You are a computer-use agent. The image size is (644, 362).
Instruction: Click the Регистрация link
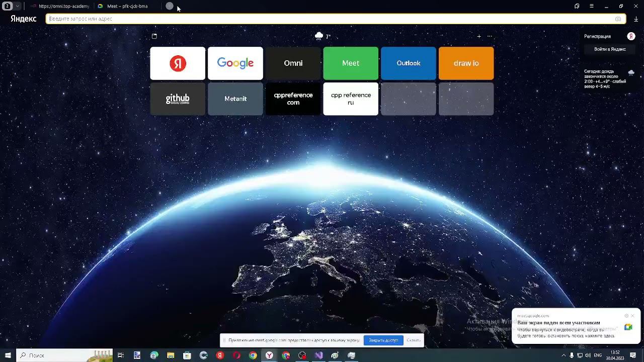click(x=597, y=36)
